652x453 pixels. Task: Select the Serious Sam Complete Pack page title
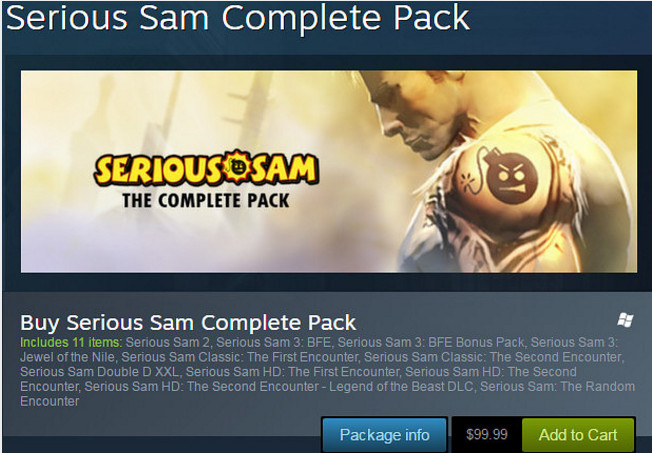pyautogui.click(x=237, y=19)
